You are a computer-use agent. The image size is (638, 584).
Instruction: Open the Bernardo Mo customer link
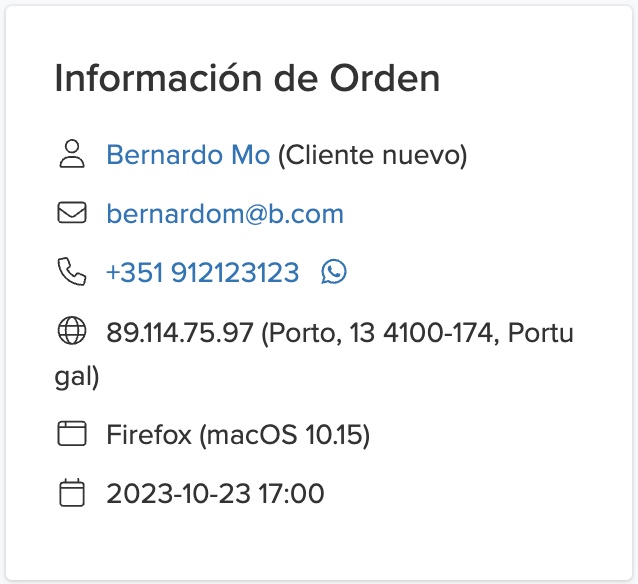pyautogui.click(x=188, y=155)
